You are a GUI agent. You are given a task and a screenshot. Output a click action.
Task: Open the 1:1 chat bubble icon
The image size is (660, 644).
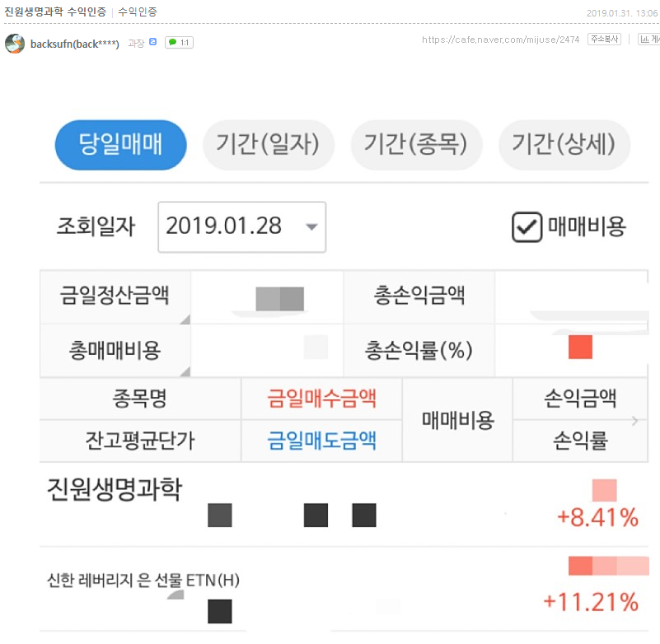tap(179, 43)
